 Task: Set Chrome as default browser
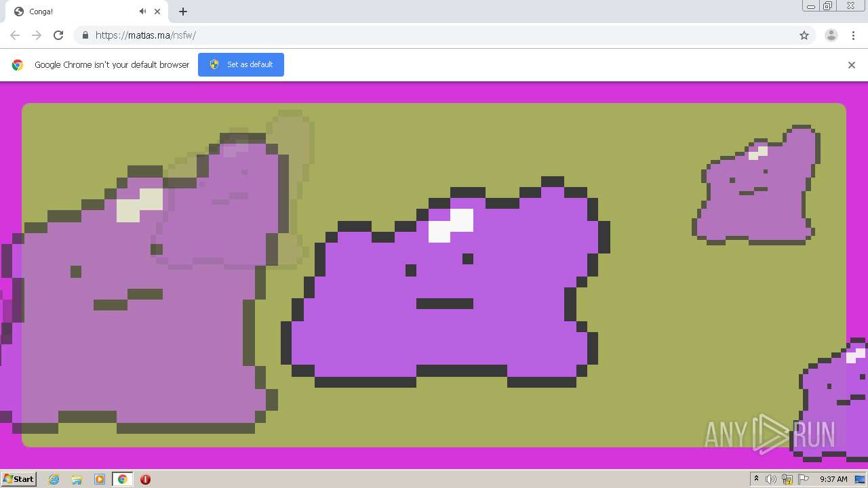coord(241,64)
